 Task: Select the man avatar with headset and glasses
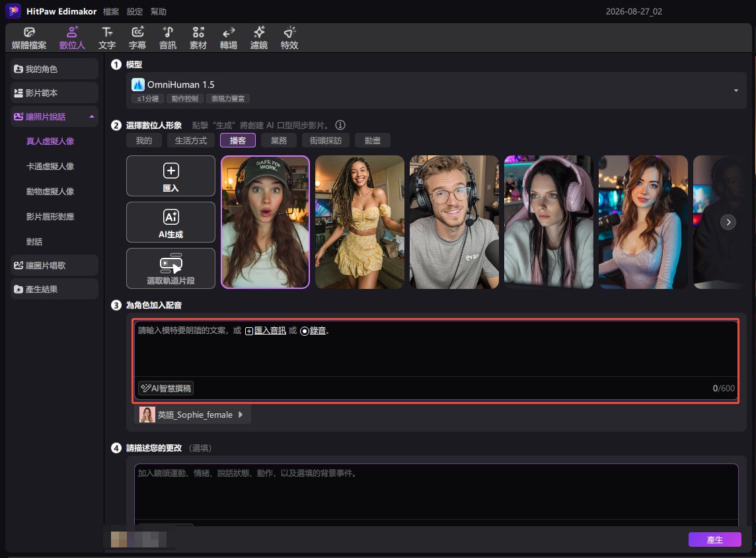coord(454,222)
